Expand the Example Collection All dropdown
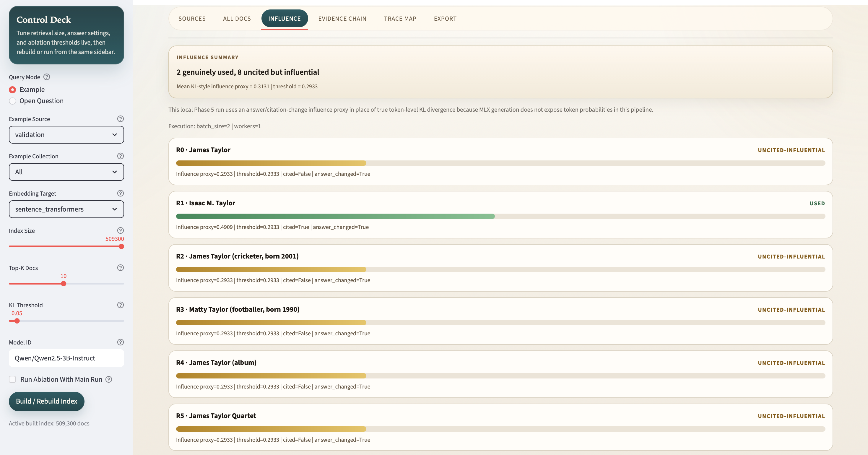This screenshot has width=868, height=455. pyautogui.click(x=66, y=172)
